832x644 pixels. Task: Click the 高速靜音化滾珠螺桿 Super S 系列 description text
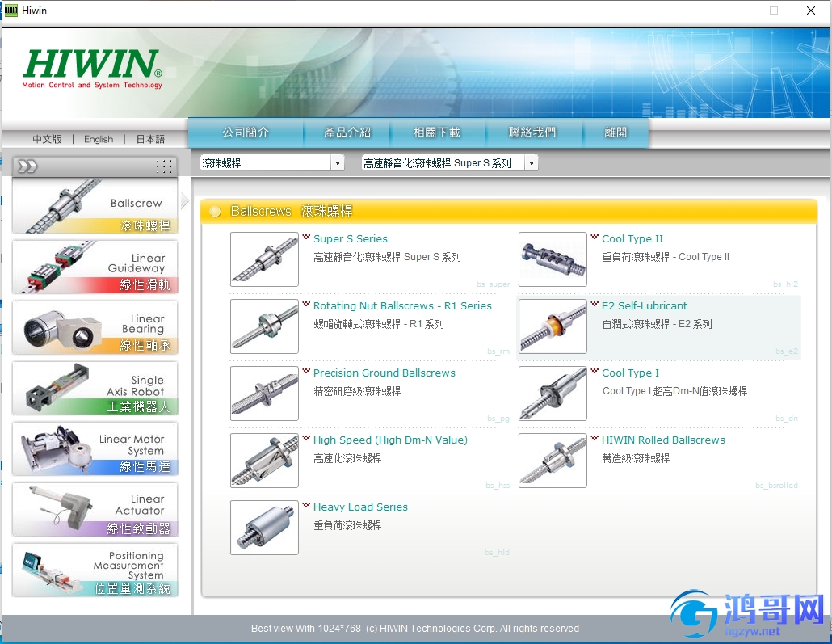[387, 257]
